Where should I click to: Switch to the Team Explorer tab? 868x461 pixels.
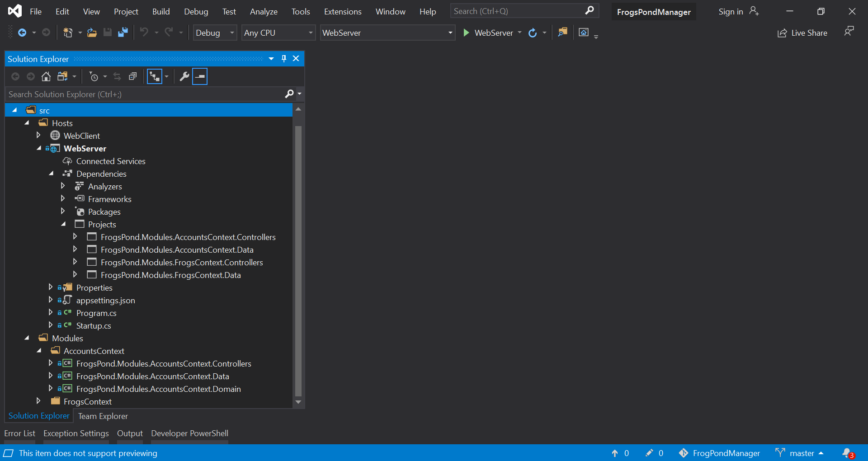pyautogui.click(x=103, y=416)
